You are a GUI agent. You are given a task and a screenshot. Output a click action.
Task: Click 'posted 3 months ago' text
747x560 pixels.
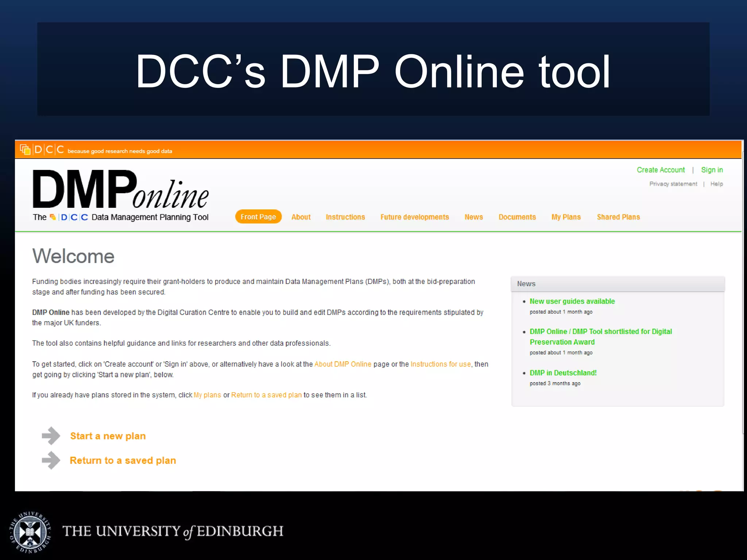click(x=555, y=384)
